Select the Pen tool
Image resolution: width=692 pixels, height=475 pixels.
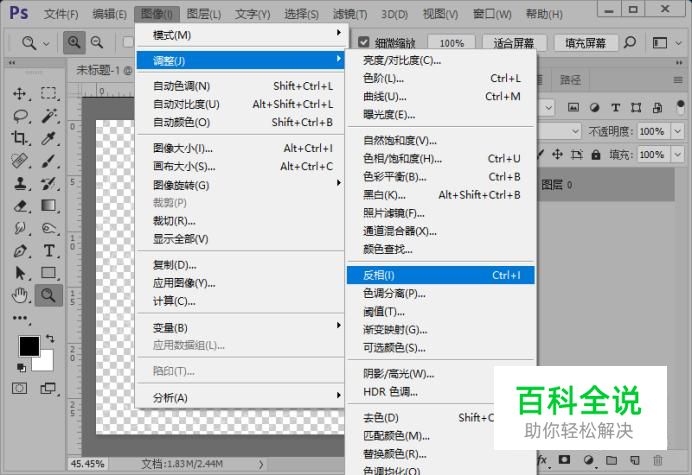pyautogui.click(x=19, y=251)
